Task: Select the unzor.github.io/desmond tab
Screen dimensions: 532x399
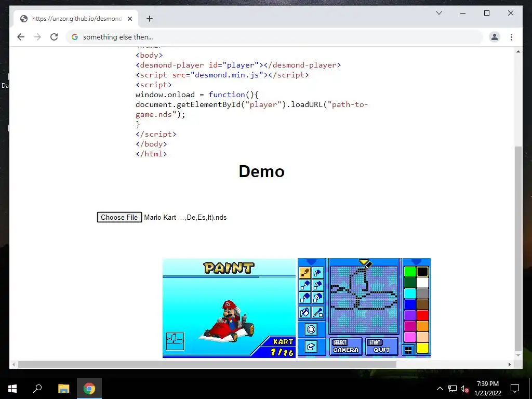Action: point(76,19)
